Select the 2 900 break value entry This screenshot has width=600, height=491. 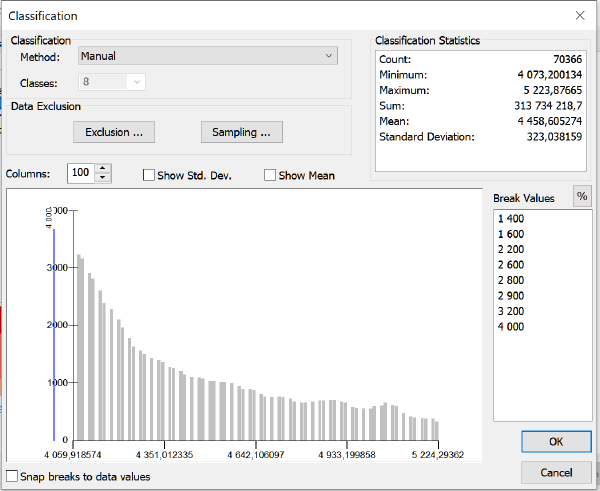[511, 297]
